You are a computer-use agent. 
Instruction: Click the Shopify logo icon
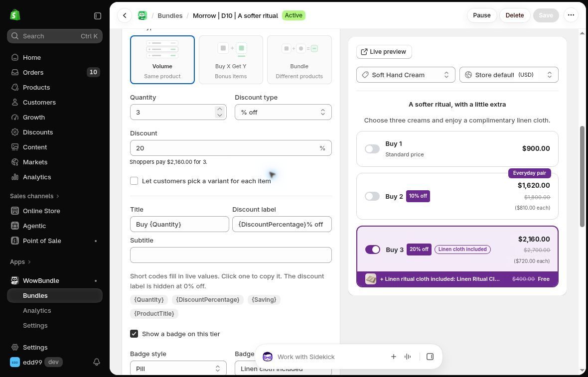[15, 15]
